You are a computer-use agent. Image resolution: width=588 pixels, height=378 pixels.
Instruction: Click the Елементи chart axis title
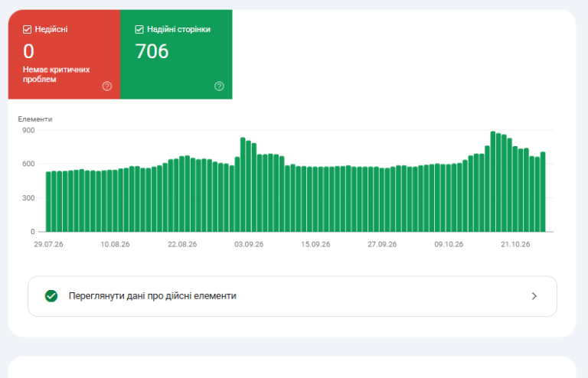coord(35,119)
